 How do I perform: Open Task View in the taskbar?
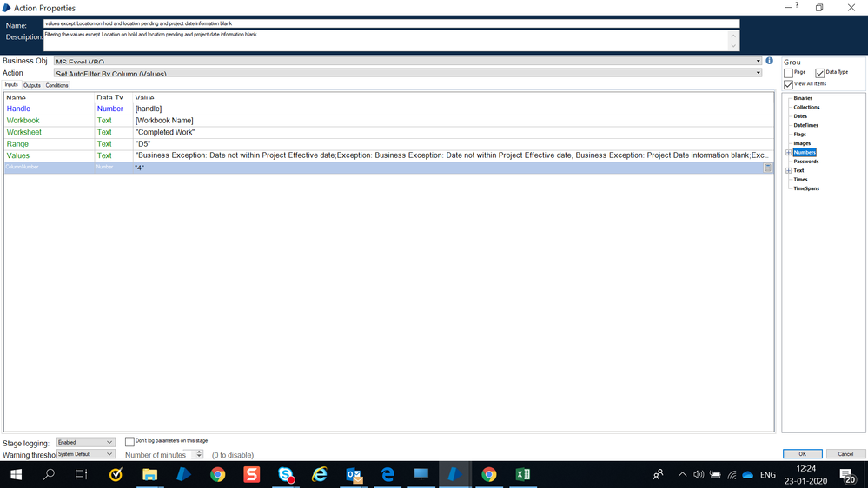coord(82,475)
